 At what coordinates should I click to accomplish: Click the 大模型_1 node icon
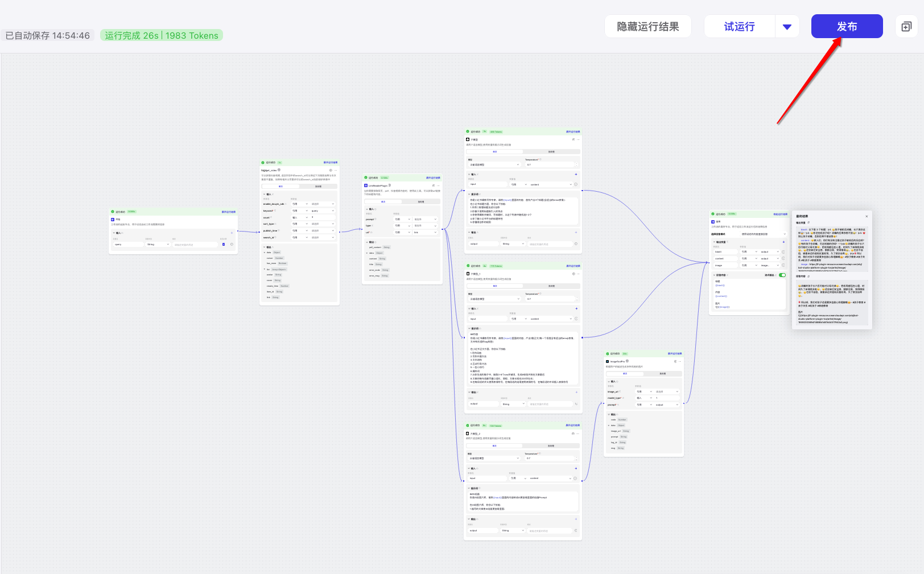(x=468, y=274)
